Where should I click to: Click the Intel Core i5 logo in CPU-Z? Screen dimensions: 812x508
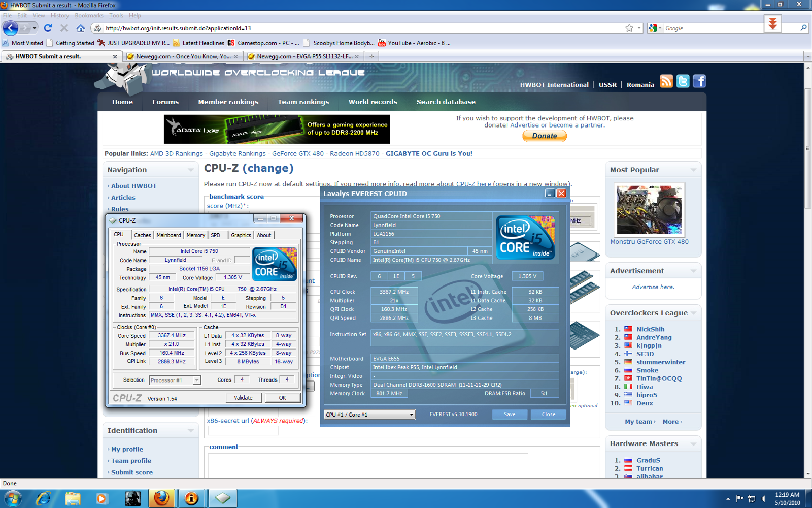coord(275,264)
